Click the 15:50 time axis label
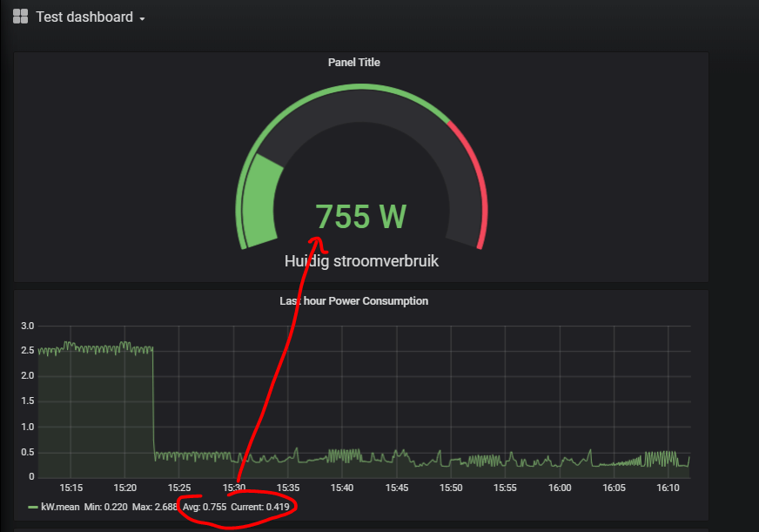This screenshot has height=532, width=759. point(451,488)
